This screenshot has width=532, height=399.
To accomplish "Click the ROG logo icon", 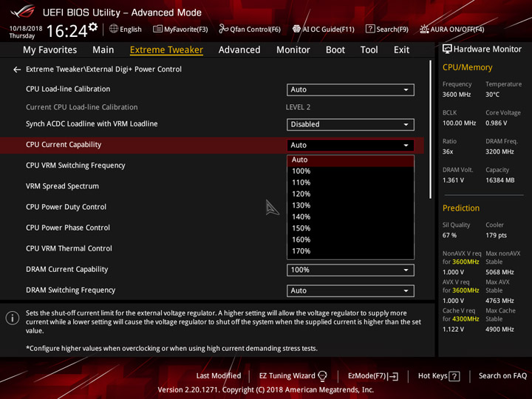I will pos(23,12).
